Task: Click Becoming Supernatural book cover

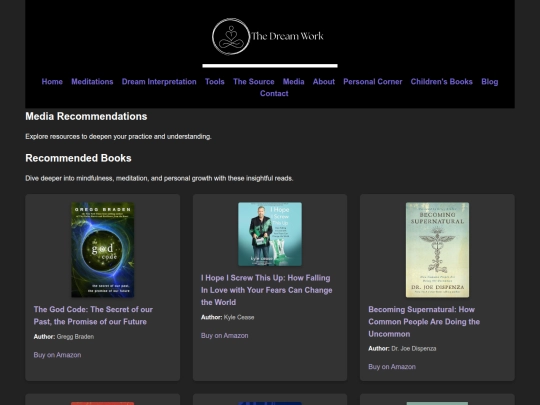Action: (x=437, y=250)
